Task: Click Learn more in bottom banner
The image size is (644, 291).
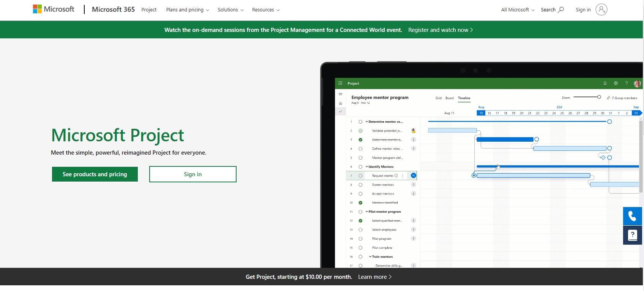Action: [375, 277]
